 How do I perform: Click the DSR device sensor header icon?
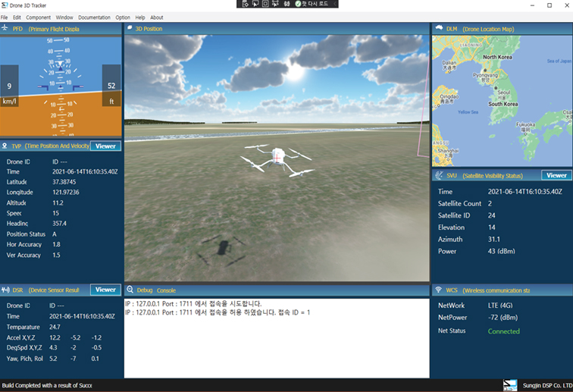coord(5,290)
